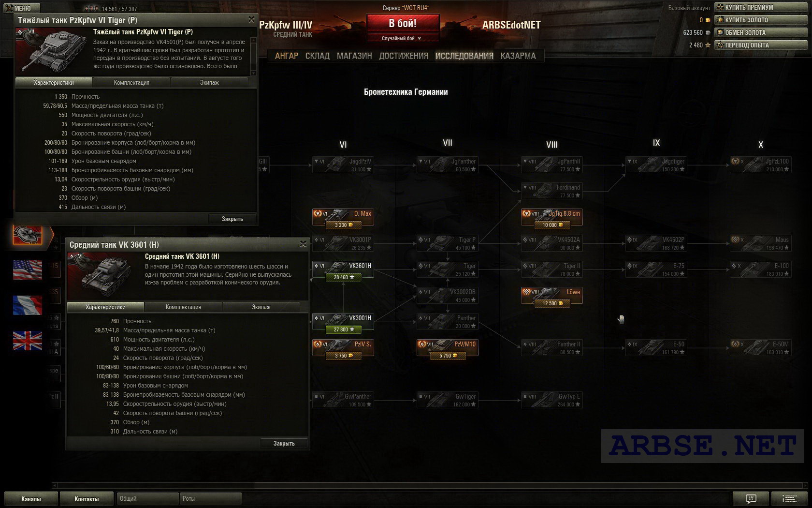This screenshot has width=812, height=508.
Task: Switch to the Ангар tab
Action: point(287,56)
